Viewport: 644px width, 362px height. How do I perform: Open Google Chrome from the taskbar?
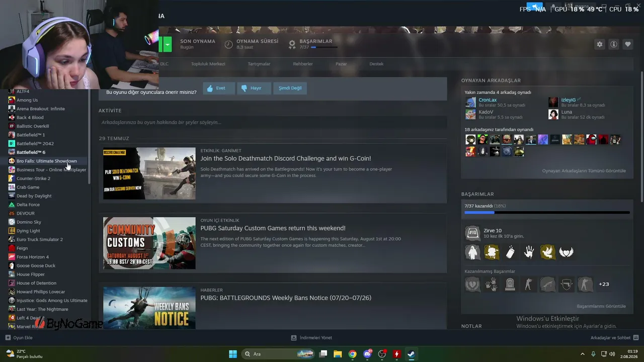(x=353, y=354)
